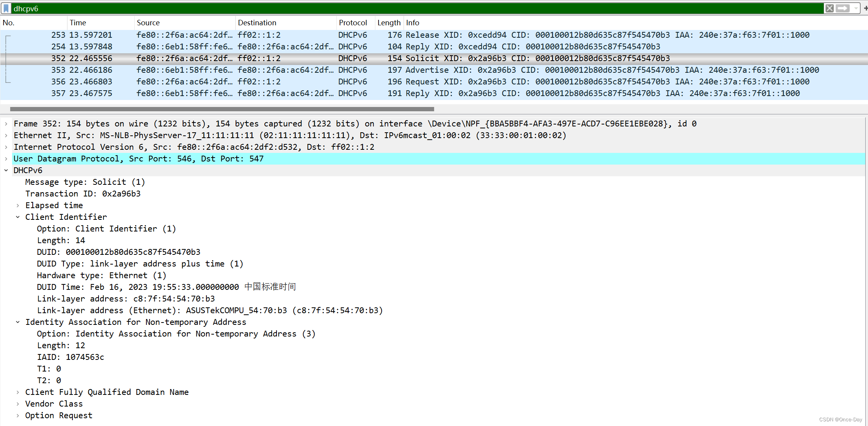Add a filter button with plus
The height and width of the screenshot is (426, 868).
[865, 8]
